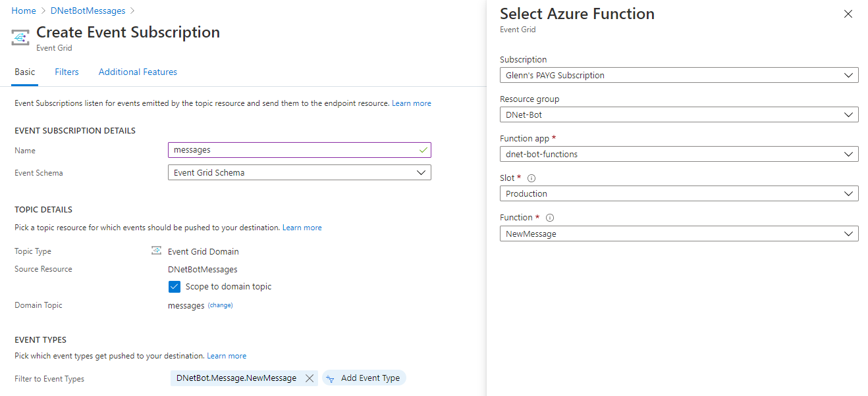Screen dimensions: 868x396
Task: Open the Slot dropdown showing Production
Action: [x=678, y=193]
